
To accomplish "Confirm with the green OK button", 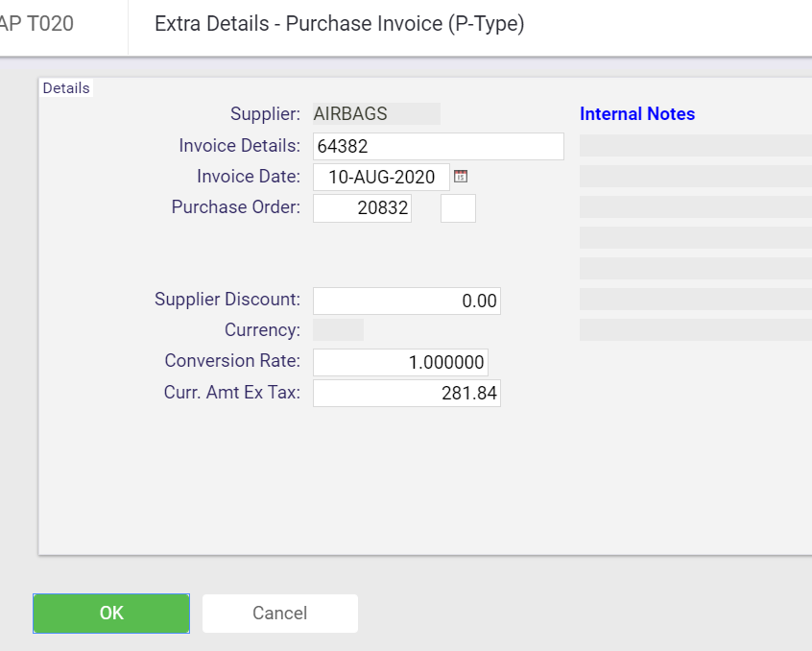I will [111, 614].
